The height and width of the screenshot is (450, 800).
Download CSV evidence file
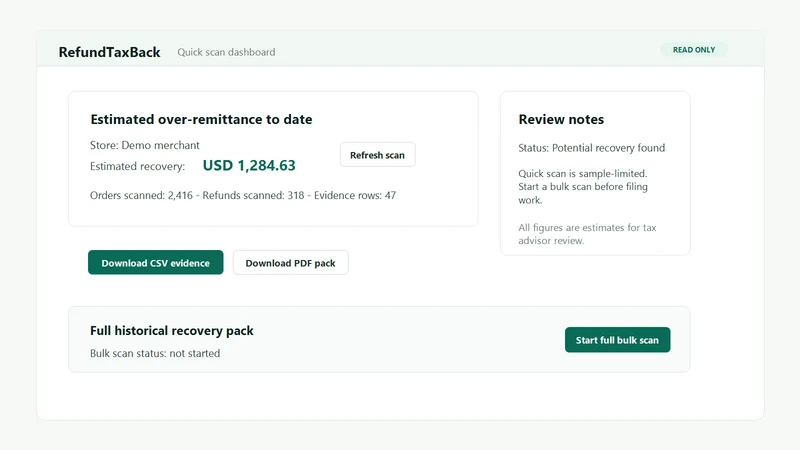tap(156, 262)
